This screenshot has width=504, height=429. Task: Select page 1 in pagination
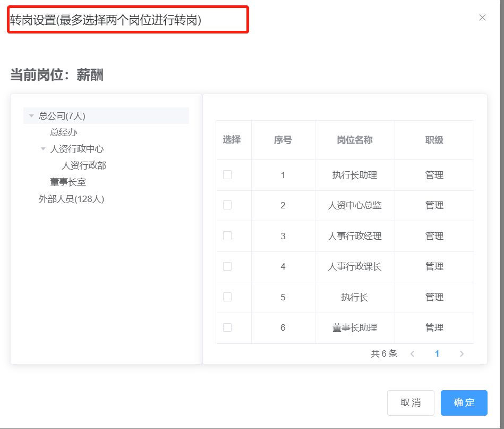(x=437, y=354)
